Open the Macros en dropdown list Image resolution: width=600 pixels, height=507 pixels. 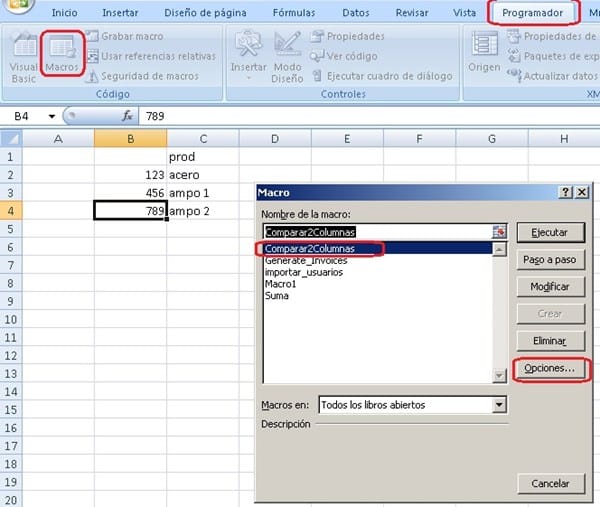[499, 405]
